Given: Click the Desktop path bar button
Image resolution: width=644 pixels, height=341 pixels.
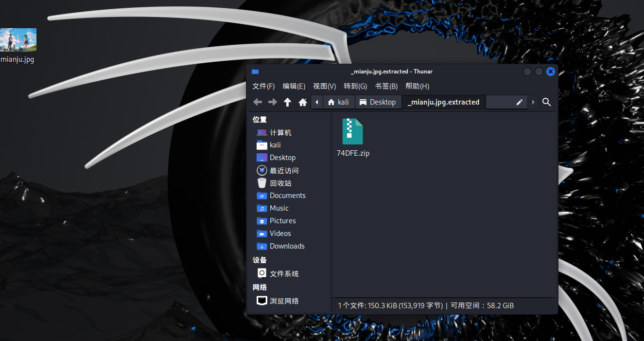Looking at the screenshot, I should pos(378,102).
